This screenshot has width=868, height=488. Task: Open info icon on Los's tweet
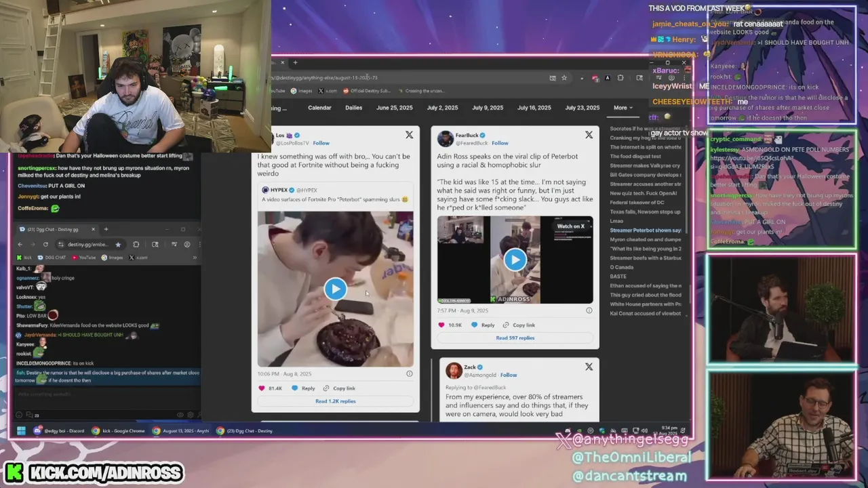tap(409, 373)
